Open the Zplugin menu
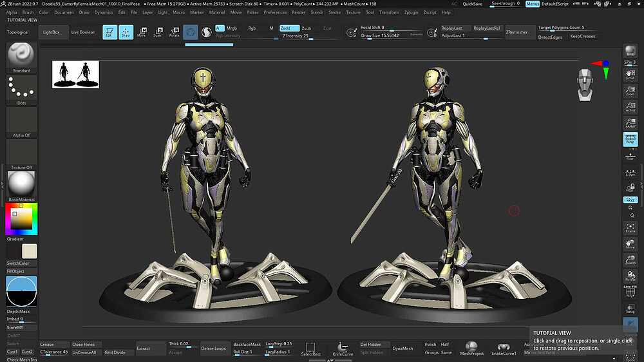The height and width of the screenshot is (362, 644). 411,12
